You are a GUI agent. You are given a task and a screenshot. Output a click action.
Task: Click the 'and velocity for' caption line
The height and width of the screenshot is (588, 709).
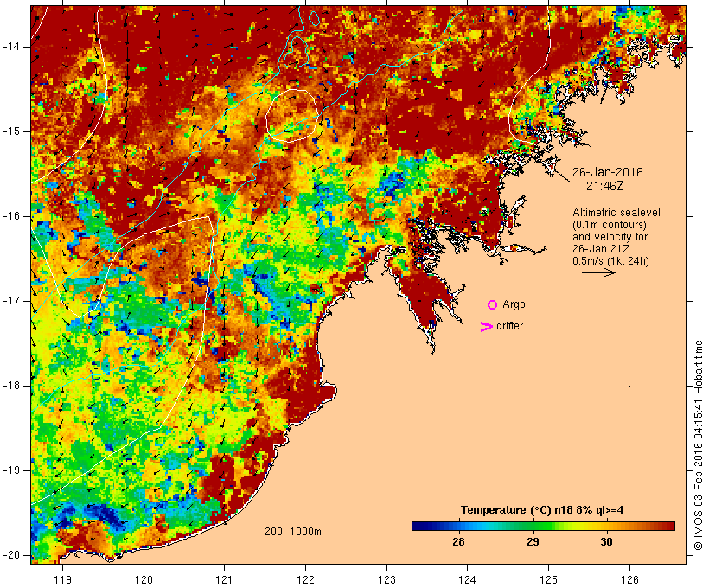click(x=610, y=237)
